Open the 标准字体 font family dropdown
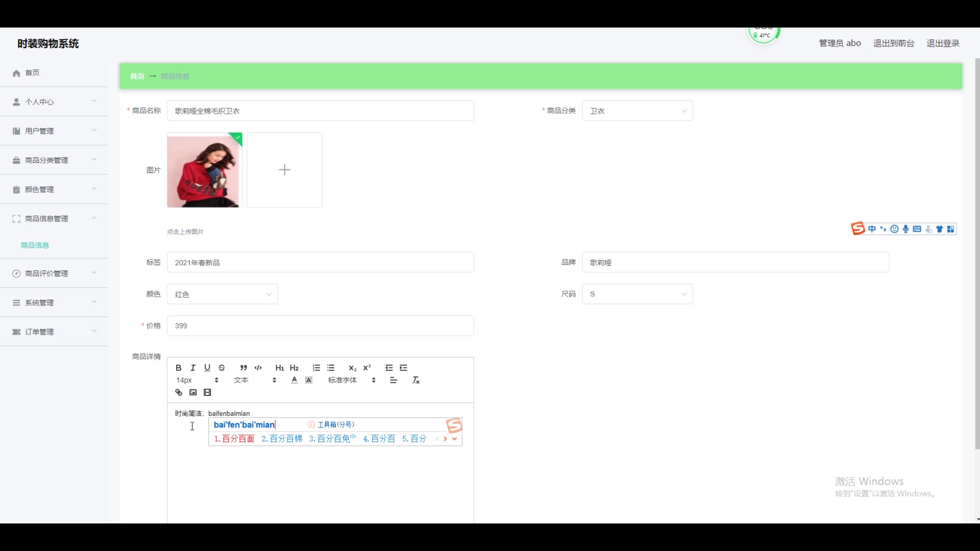 coord(352,380)
